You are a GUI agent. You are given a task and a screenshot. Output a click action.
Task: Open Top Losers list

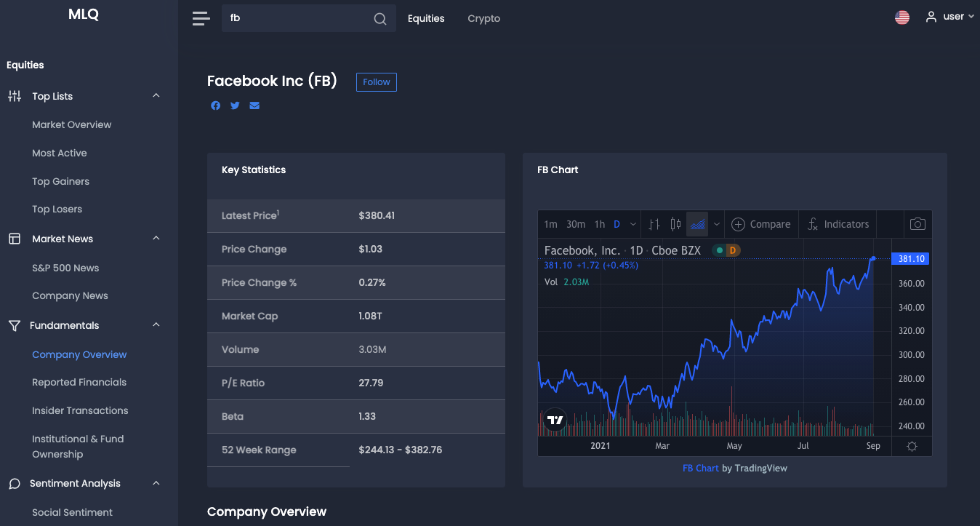[x=57, y=210]
